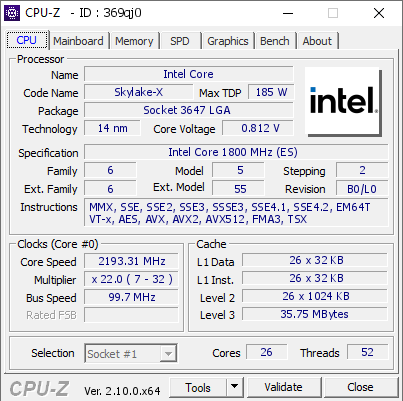Open the Bench tab
403x401 pixels.
pos(275,41)
